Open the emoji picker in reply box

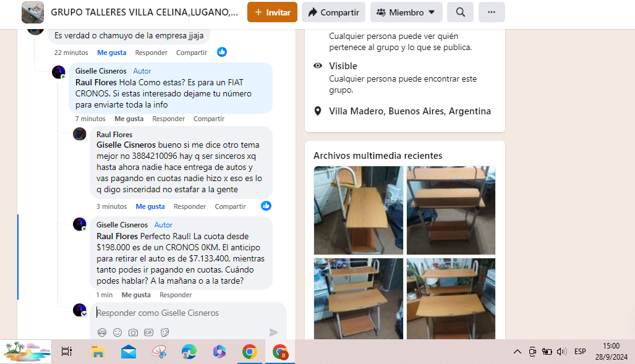(x=117, y=332)
